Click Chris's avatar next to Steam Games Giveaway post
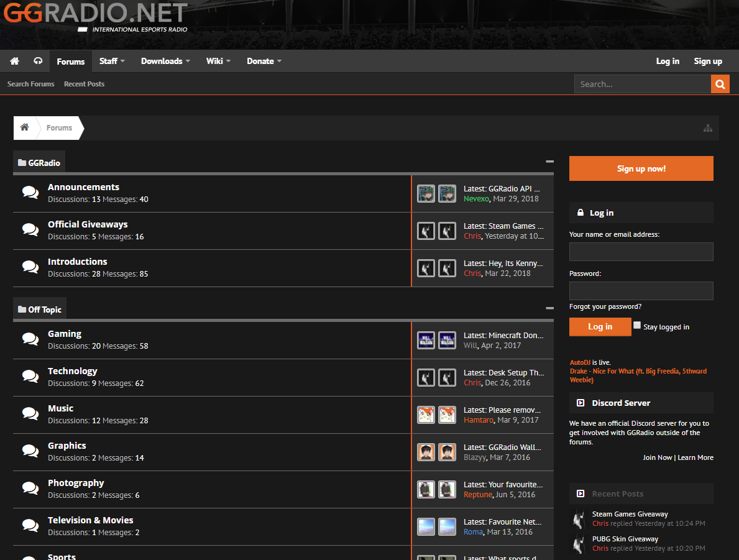Screen dimensions: 739x560 point(579,519)
